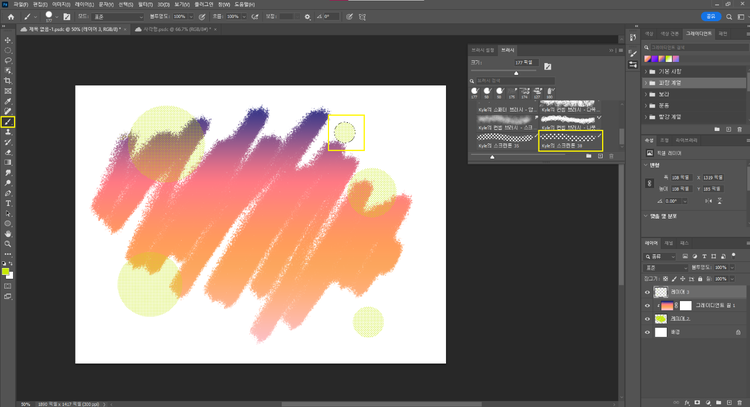
Task: Select the Brush tool in the toolbar
Action: 8,122
